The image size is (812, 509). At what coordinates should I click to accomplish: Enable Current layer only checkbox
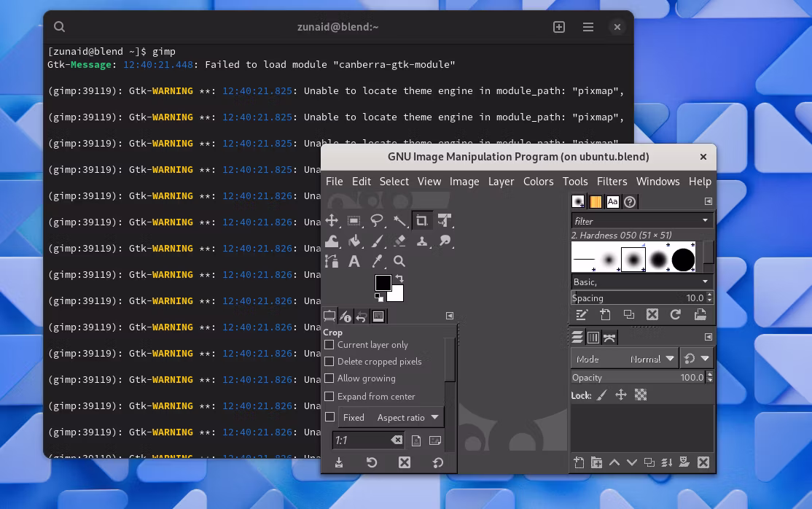[329, 345]
